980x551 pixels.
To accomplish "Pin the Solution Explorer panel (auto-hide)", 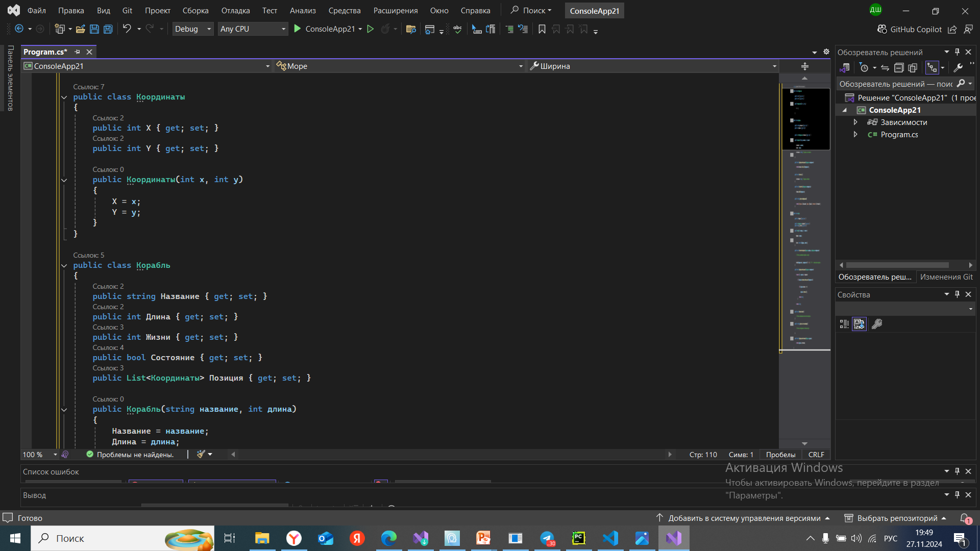I will 958,52.
